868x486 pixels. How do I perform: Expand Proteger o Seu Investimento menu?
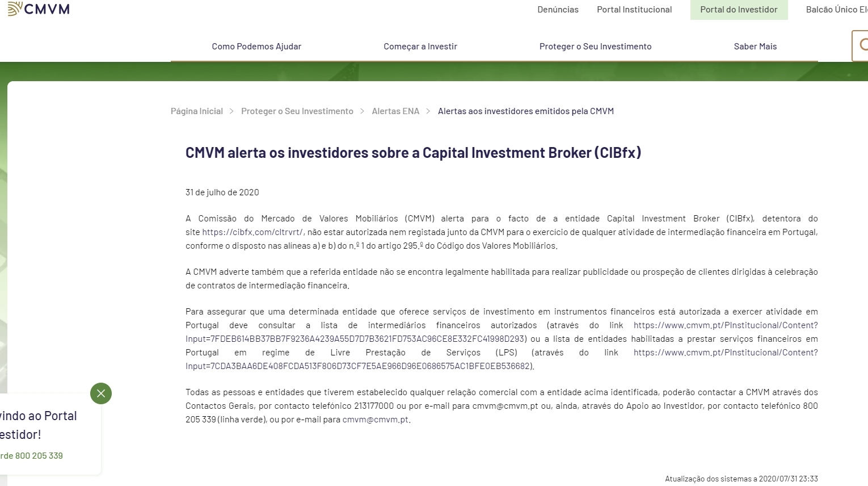[x=595, y=47]
